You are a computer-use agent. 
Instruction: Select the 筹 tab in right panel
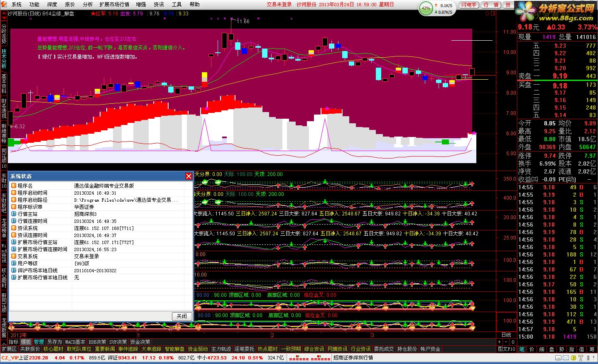tap(592, 349)
